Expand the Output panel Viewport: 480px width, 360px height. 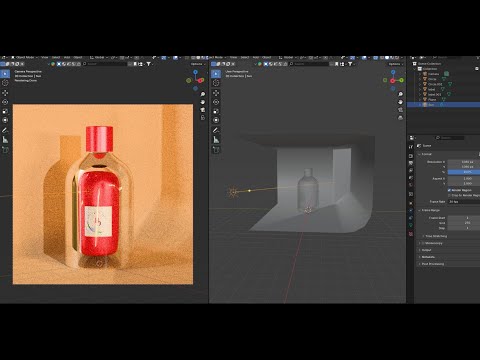[x=419, y=250]
